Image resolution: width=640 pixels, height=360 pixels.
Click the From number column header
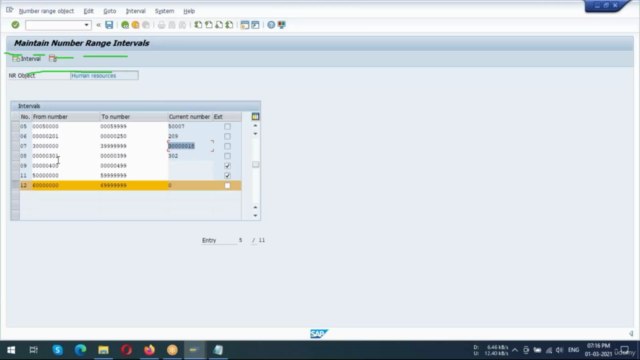pyautogui.click(x=65, y=117)
